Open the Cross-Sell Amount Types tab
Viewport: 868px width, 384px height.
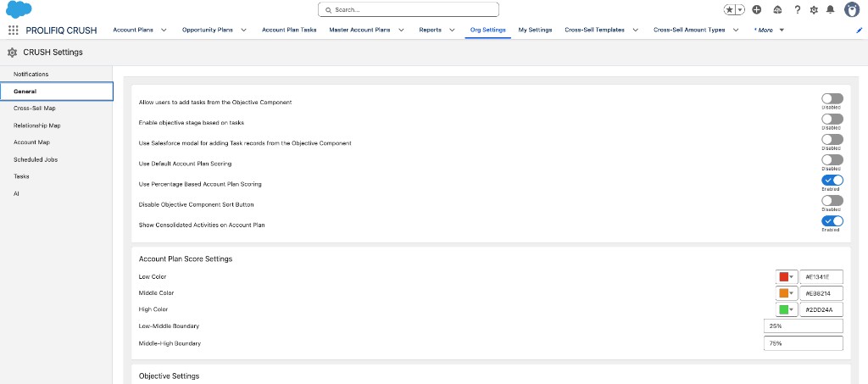click(x=689, y=31)
